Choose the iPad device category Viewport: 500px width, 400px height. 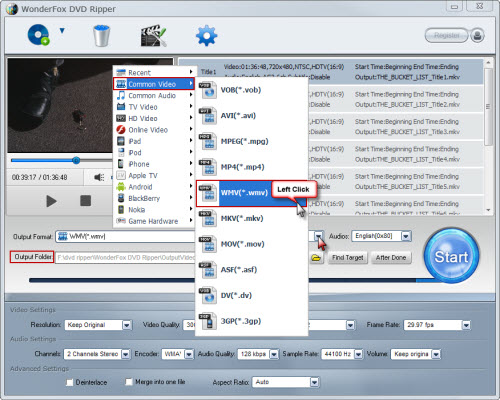tap(154, 141)
